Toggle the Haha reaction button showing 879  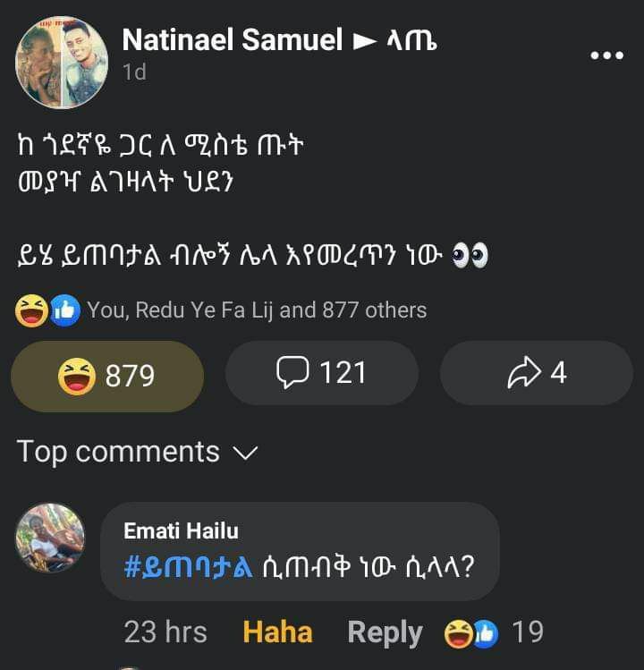(107, 376)
